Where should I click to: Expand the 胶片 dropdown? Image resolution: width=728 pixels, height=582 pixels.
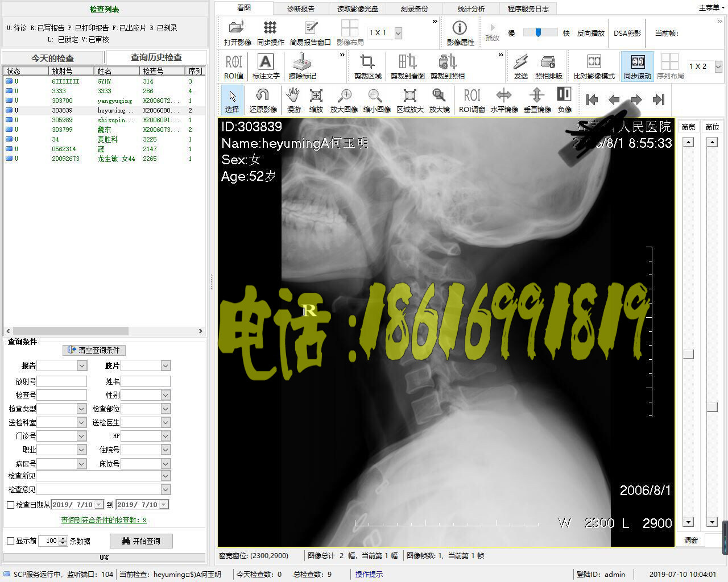click(165, 365)
